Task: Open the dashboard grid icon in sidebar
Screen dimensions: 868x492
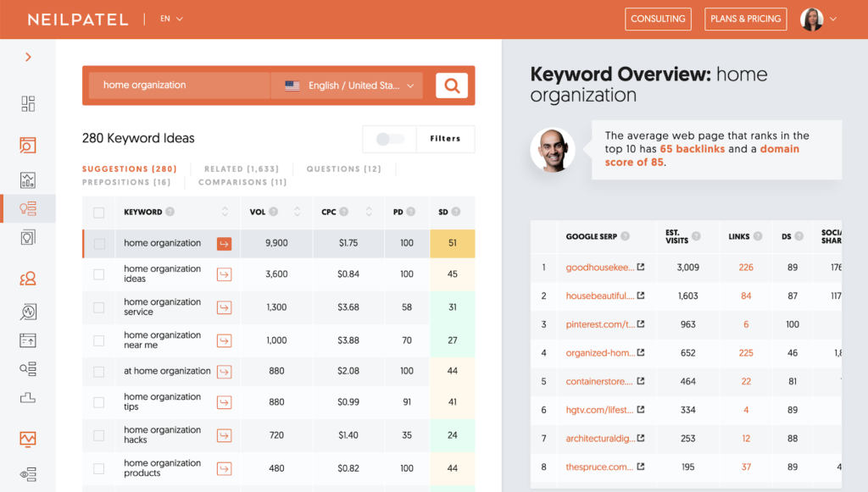Action: 28,103
